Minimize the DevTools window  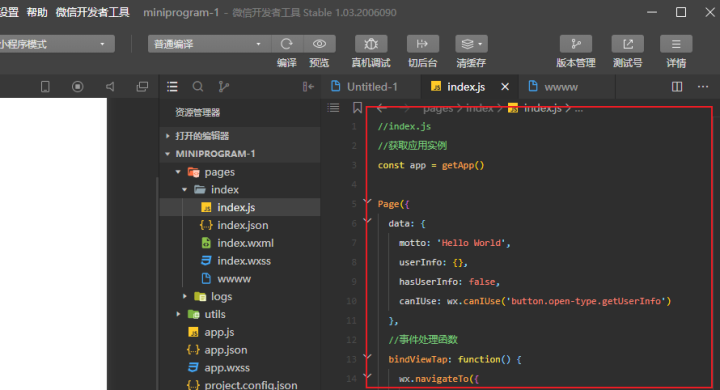652,12
